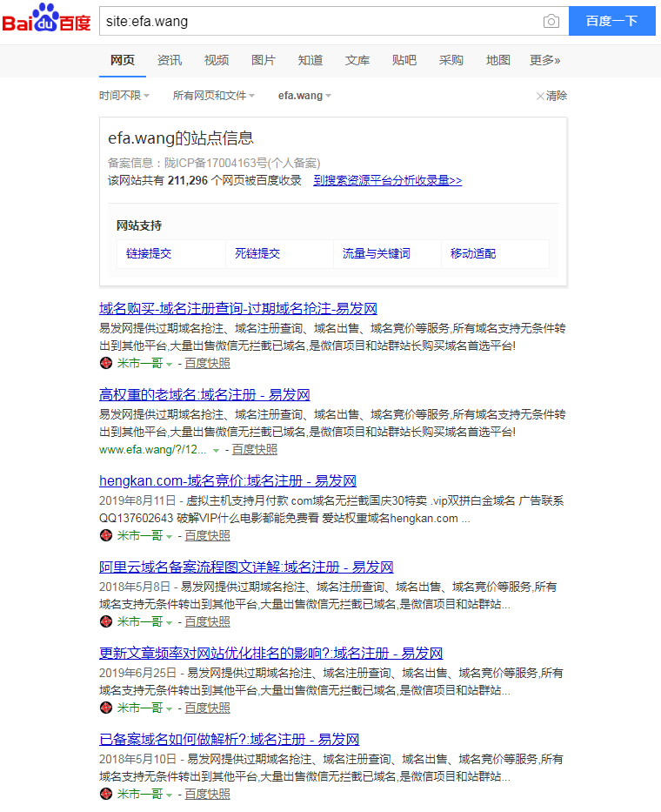Switch to the 视频 tab
Image resolution: width=661 pixels, height=812 pixels.
click(217, 60)
